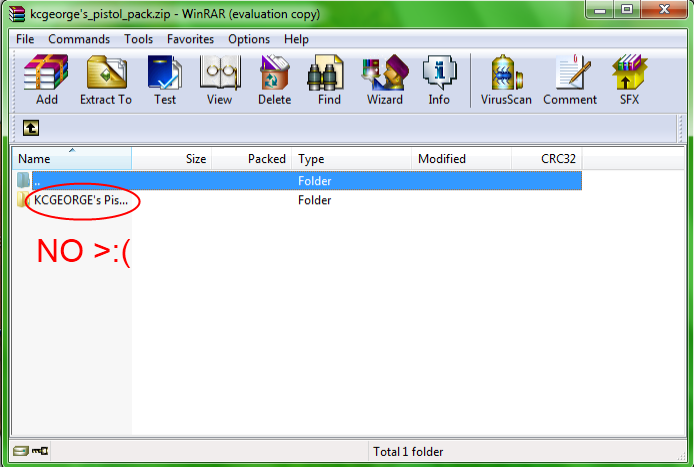This screenshot has width=694, height=467.
Task: Open the Extract To tool
Action: (106, 80)
